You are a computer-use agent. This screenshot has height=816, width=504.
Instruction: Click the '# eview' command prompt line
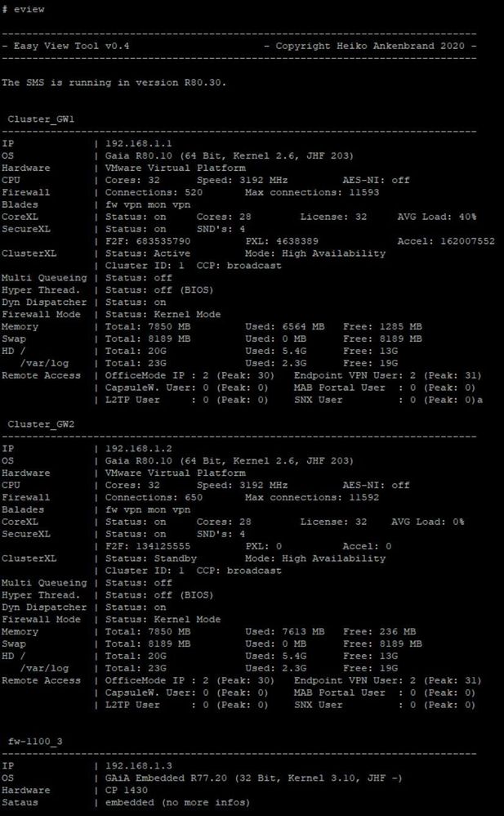[x=24, y=9]
